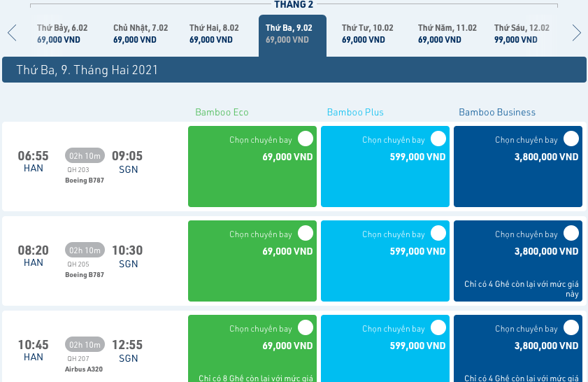Click the 02h 10m duration badge for QH 203
The height and width of the screenshot is (382, 588).
coord(85,155)
